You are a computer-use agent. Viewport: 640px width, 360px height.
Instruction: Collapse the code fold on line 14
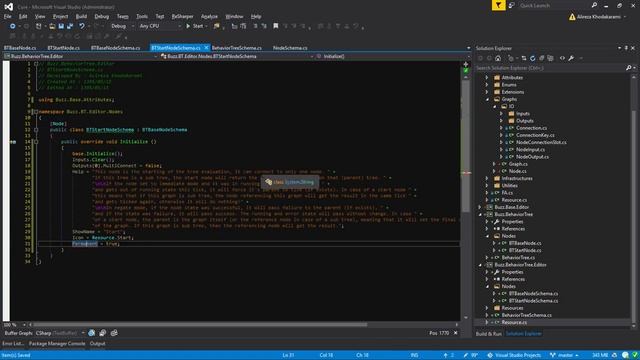[36, 142]
